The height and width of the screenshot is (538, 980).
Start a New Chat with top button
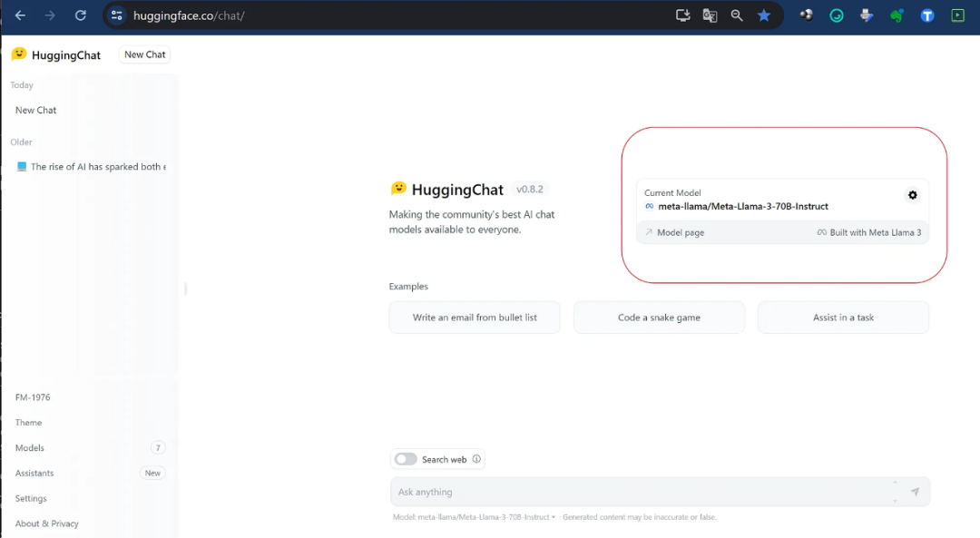[145, 54]
